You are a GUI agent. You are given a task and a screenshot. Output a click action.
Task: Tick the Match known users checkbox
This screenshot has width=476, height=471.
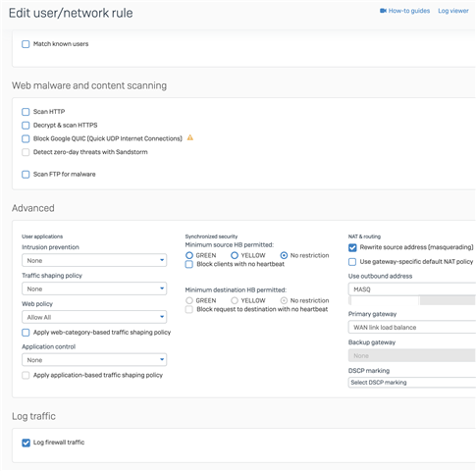[26, 44]
